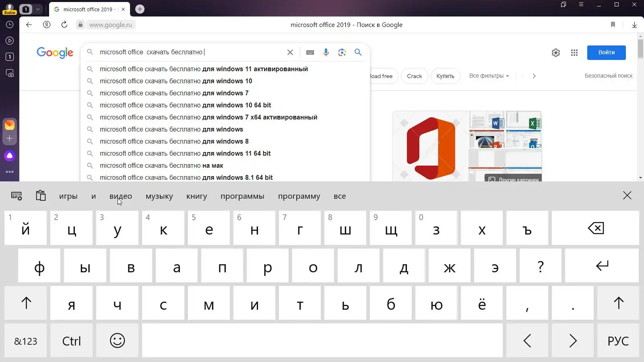Open Yandex home from the Я icon
Image resolution: width=644 pixels, height=362 pixels.
47,25
